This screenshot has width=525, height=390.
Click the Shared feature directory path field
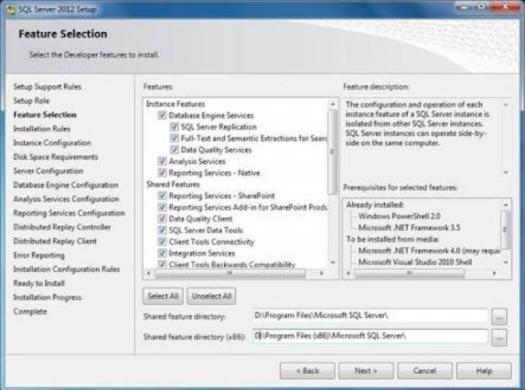370,316
